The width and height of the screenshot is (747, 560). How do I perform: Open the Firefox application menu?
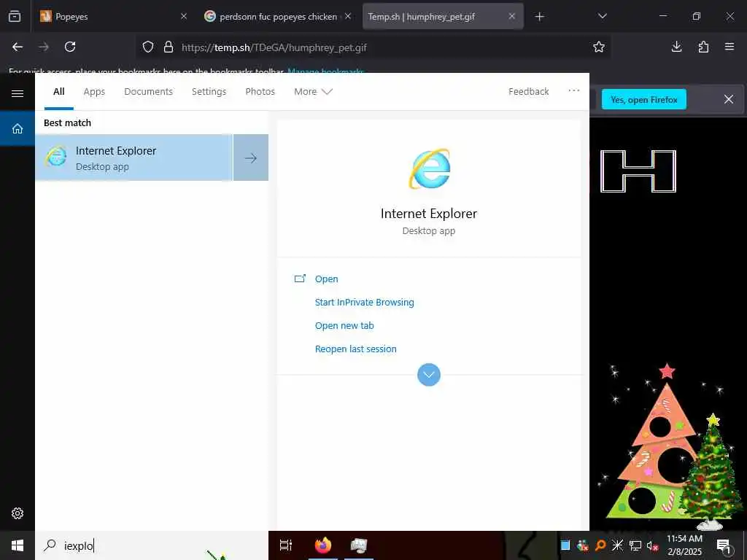tap(729, 47)
